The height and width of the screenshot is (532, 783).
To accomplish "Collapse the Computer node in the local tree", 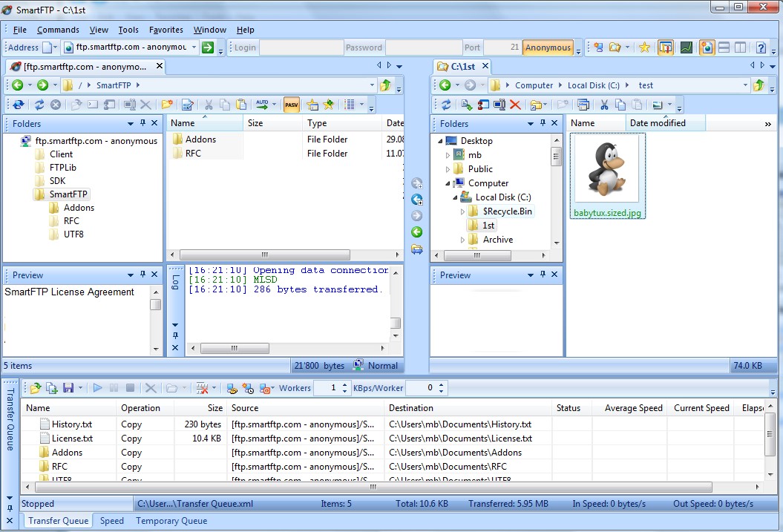I will (x=448, y=184).
